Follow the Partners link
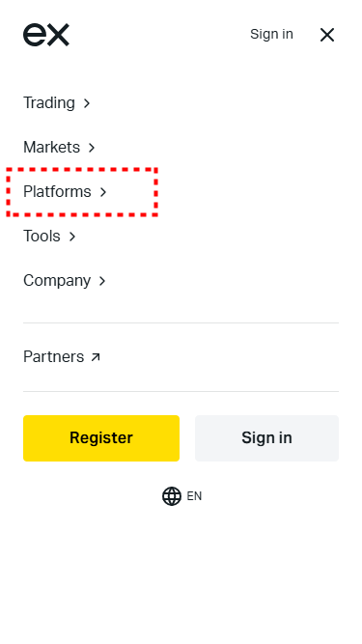This screenshot has height=644, width=362. 54,356
